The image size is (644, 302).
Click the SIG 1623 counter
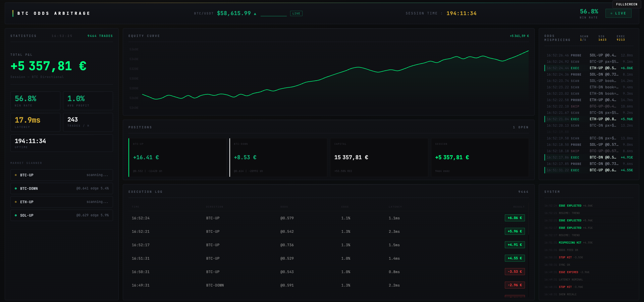pyautogui.click(x=602, y=38)
